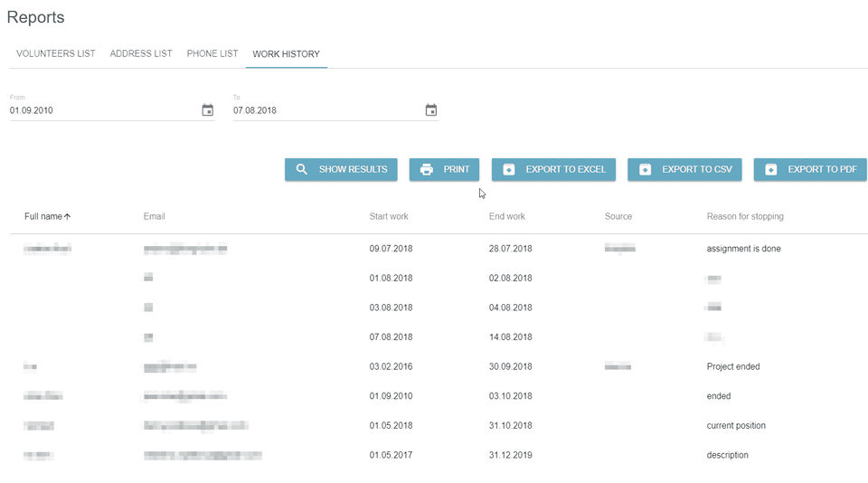Click start date 07.08.2018 in table
The width and height of the screenshot is (868, 483).
(391, 336)
